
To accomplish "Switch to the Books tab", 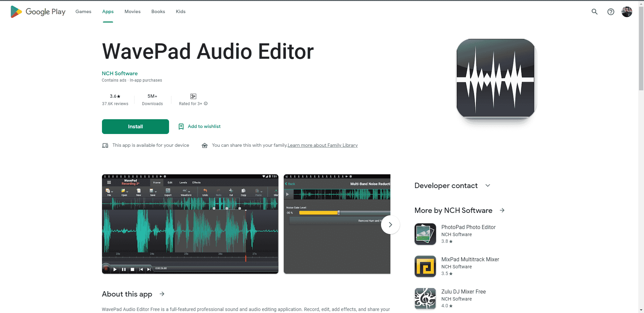I will [158, 11].
